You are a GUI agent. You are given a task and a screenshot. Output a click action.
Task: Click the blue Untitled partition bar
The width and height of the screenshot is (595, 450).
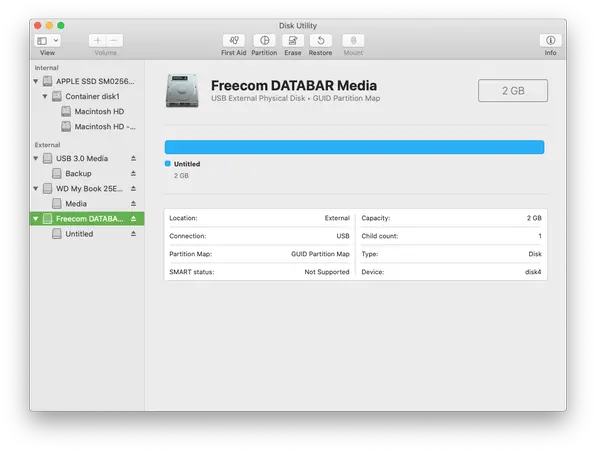coord(354,147)
